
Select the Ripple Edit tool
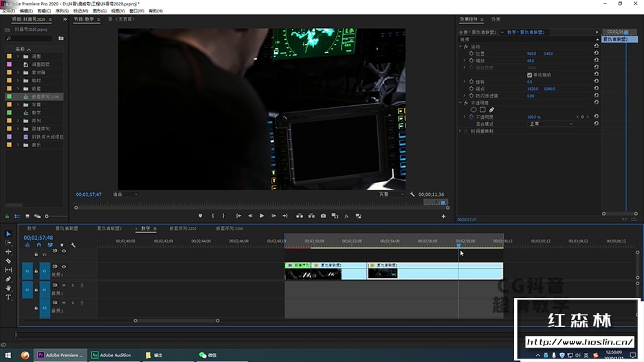pos(8,252)
